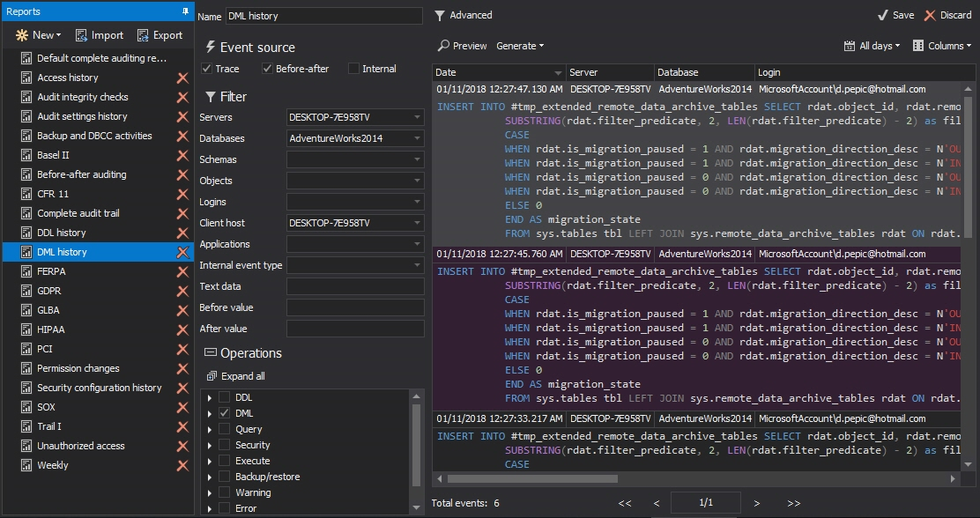Check the Execute operations checkbox
Viewport: 980px width, 518px height.
pyautogui.click(x=225, y=461)
